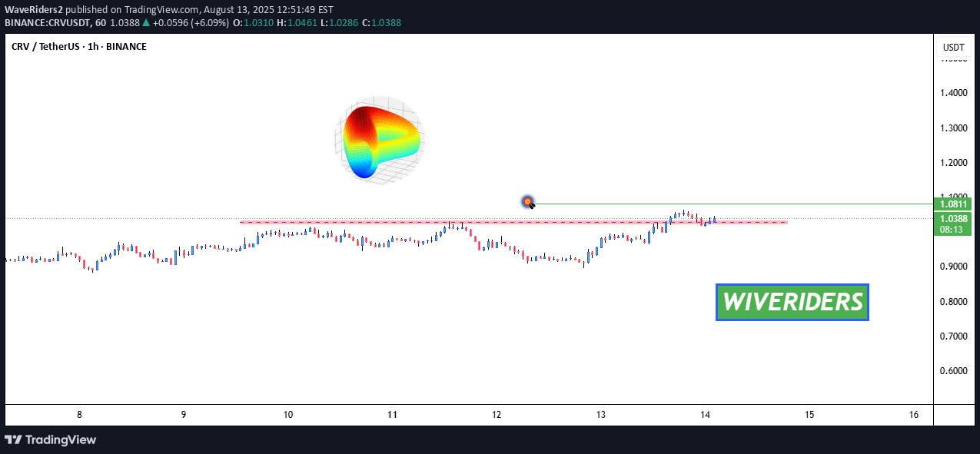Click date 8 on the time axis

coord(79,415)
